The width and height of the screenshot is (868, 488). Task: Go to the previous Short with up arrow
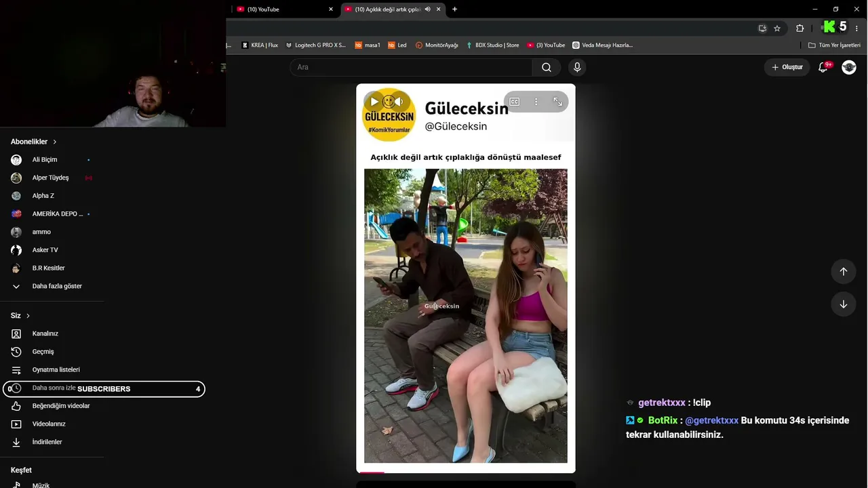pyautogui.click(x=844, y=271)
